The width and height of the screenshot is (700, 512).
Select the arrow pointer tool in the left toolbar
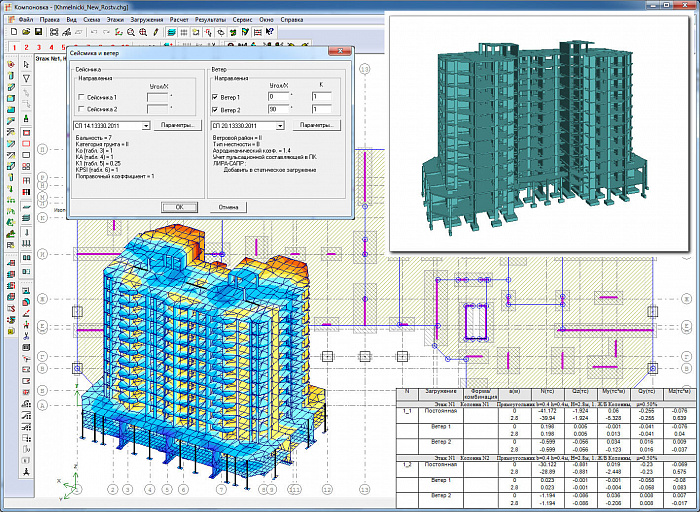(x=26, y=65)
